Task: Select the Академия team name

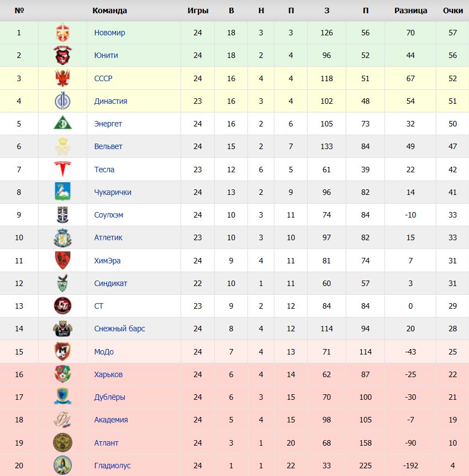Action: [x=111, y=420]
